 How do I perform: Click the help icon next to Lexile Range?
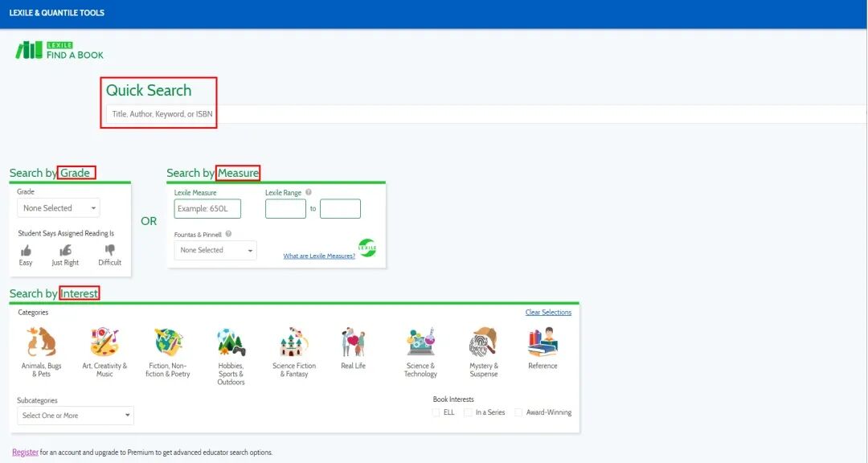point(309,192)
